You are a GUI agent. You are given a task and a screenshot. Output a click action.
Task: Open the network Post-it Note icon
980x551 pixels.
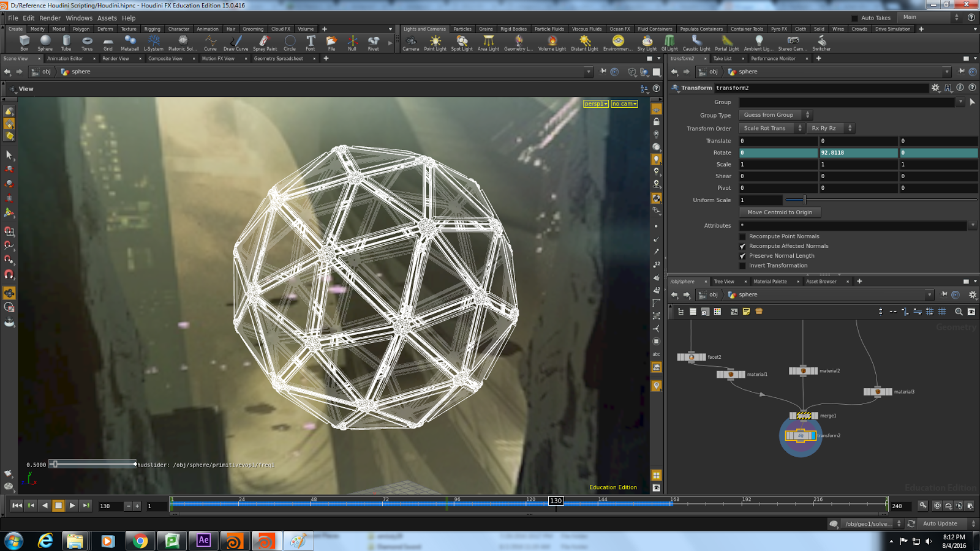[746, 312]
